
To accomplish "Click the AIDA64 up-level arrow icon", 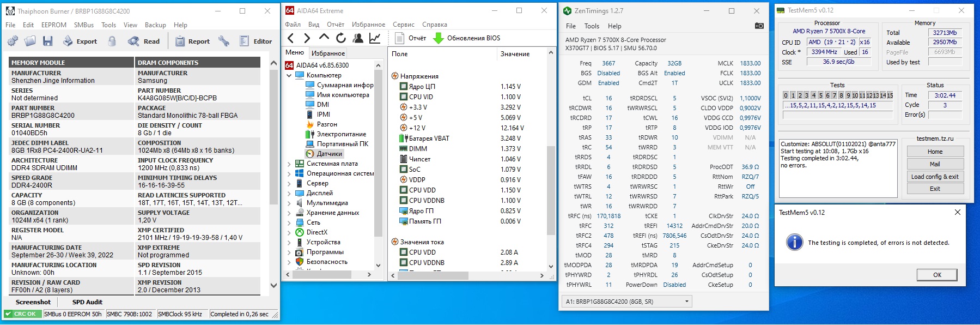I will [x=324, y=37].
